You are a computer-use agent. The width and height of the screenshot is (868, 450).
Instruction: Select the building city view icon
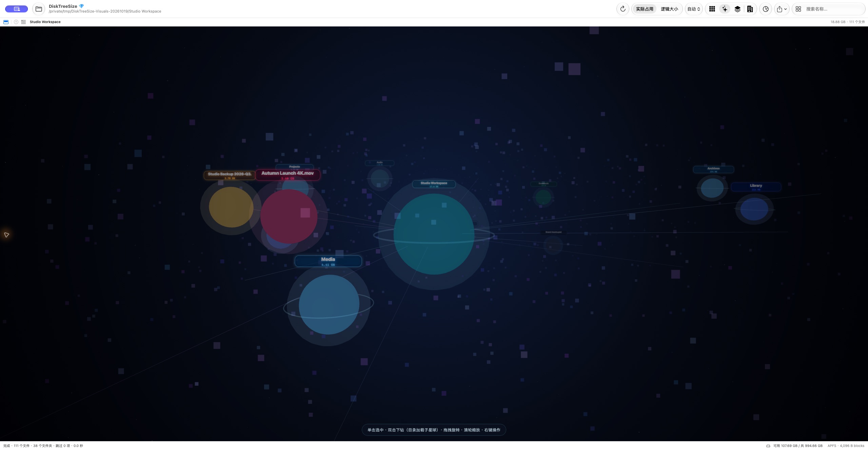pos(750,9)
